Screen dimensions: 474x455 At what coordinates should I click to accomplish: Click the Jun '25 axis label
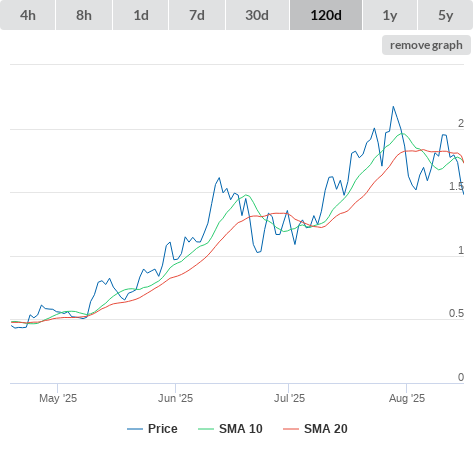(176, 398)
